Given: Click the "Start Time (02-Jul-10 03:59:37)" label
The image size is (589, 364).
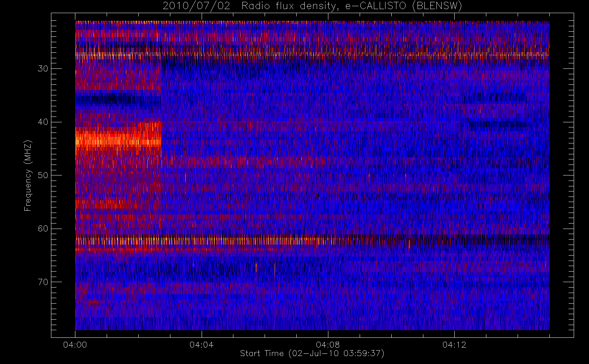Looking at the screenshot, I should point(312,353).
